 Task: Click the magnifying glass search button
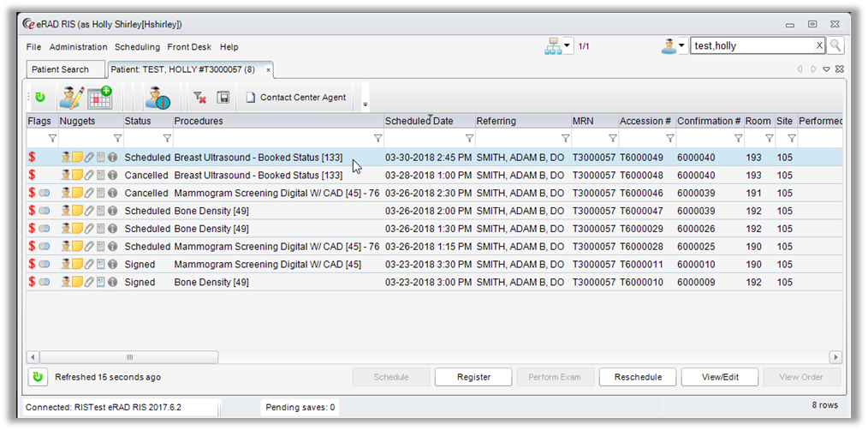click(x=835, y=46)
